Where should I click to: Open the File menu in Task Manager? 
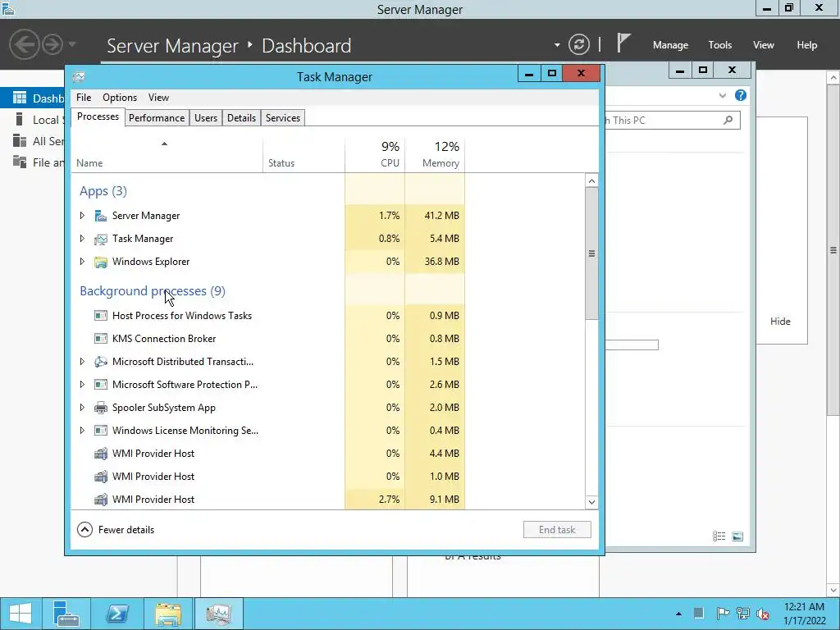tap(84, 98)
